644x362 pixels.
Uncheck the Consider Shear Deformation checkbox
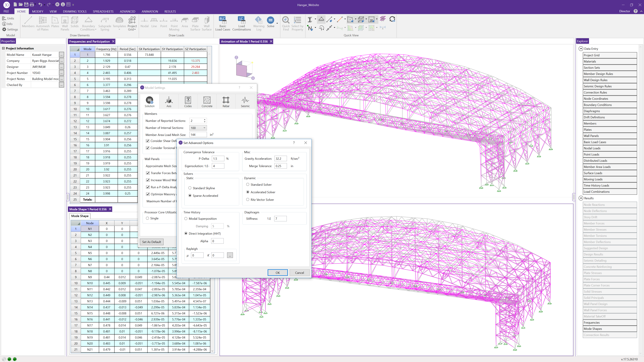148,141
